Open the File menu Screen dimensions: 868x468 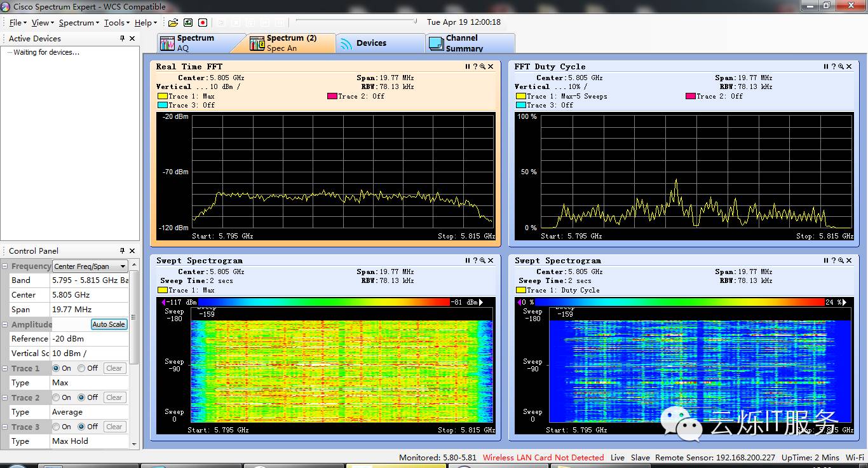click(x=18, y=23)
